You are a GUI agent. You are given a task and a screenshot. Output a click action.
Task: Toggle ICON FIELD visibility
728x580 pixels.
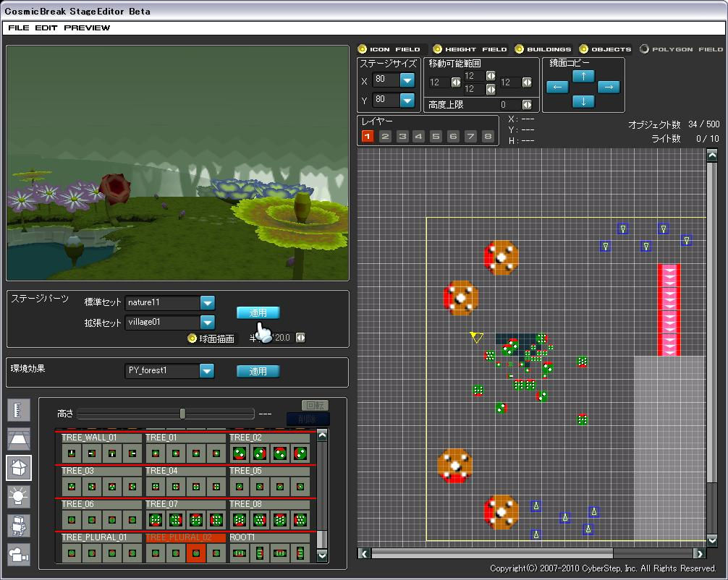(363, 49)
